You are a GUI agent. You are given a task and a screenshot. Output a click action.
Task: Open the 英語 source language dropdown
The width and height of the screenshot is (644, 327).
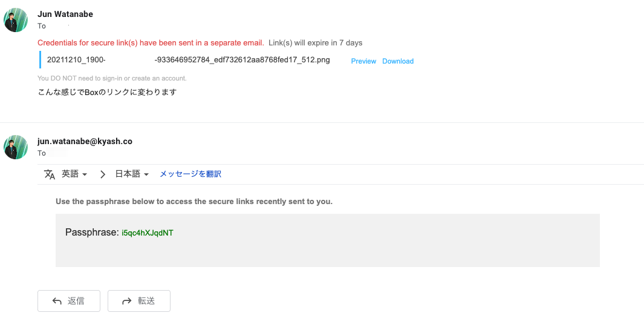coord(74,174)
